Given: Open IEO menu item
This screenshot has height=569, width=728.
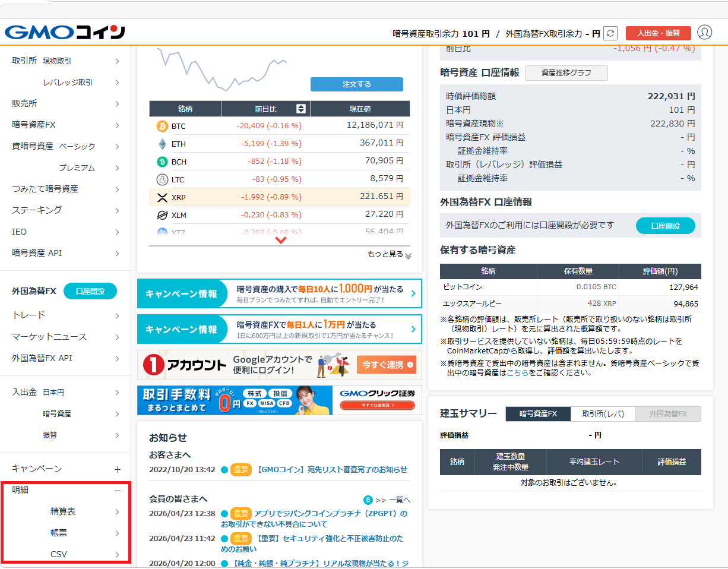Looking at the screenshot, I should [x=65, y=232].
